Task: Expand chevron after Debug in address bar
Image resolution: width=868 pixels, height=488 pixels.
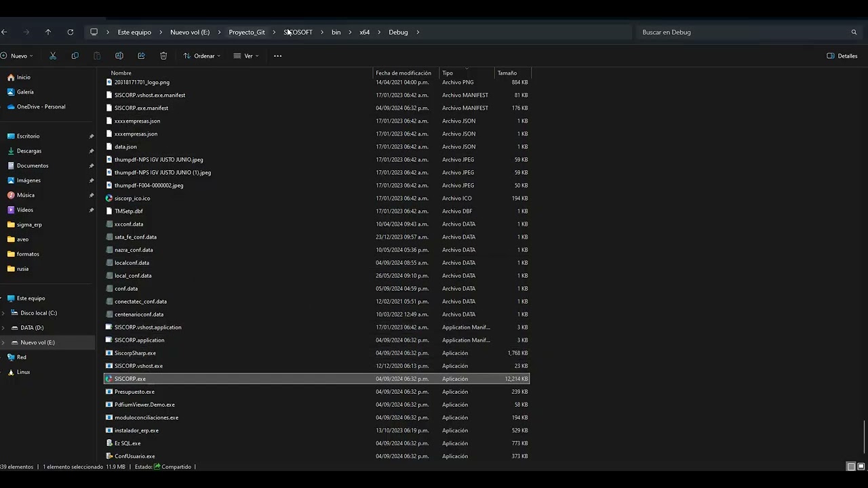Action: tap(418, 32)
